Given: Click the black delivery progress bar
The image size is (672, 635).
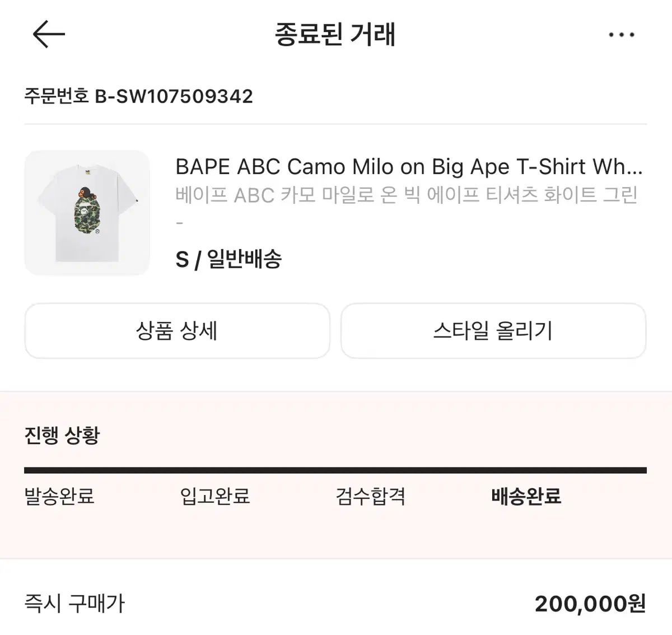Looking at the screenshot, I should pos(335,470).
